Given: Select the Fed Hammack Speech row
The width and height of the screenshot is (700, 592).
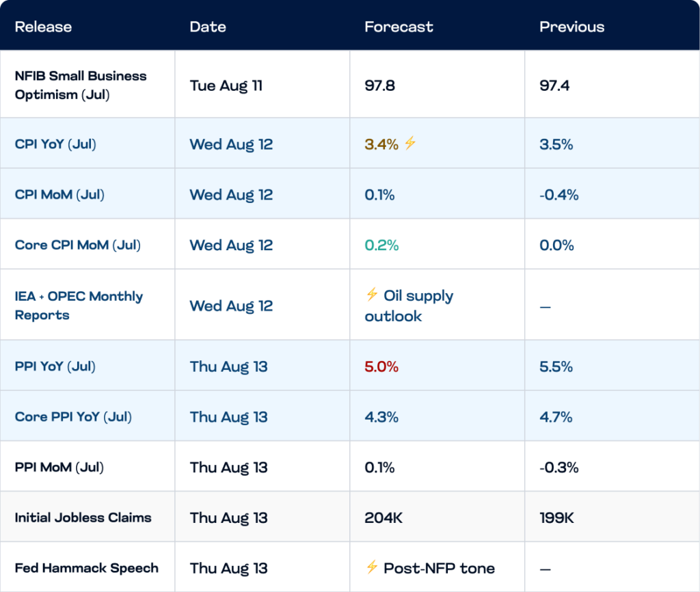Looking at the screenshot, I should [x=350, y=567].
